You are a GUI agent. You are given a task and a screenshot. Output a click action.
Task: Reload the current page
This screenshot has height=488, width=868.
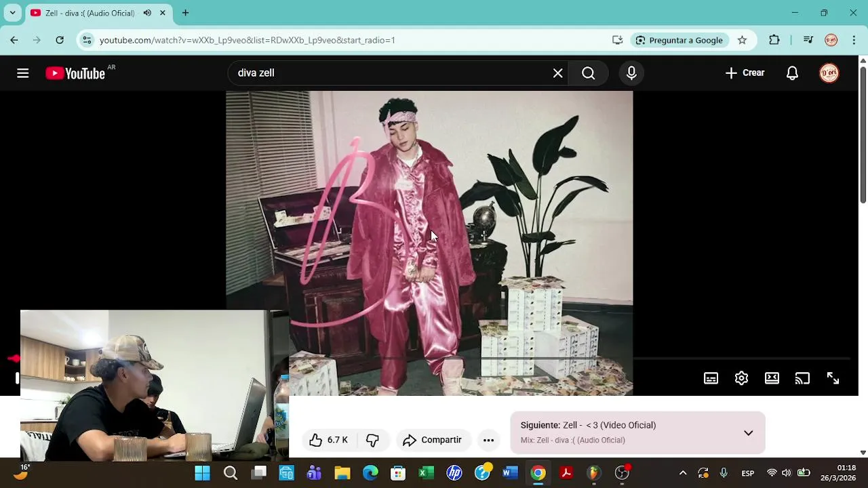pos(60,40)
